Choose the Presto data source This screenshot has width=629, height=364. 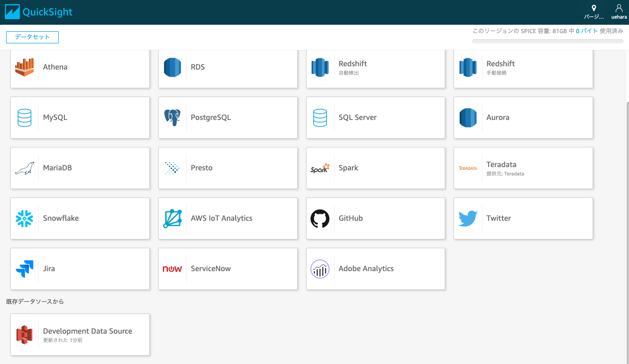pyautogui.click(x=227, y=168)
